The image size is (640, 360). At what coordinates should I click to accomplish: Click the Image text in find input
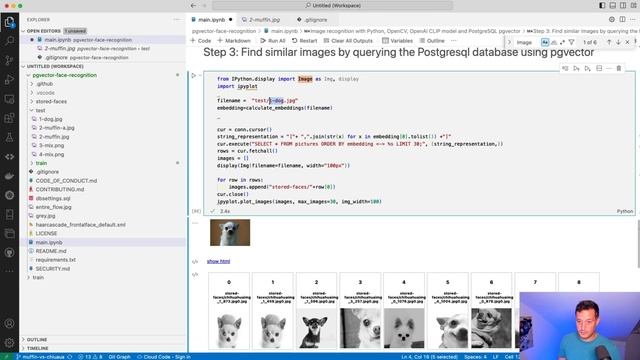coord(524,42)
